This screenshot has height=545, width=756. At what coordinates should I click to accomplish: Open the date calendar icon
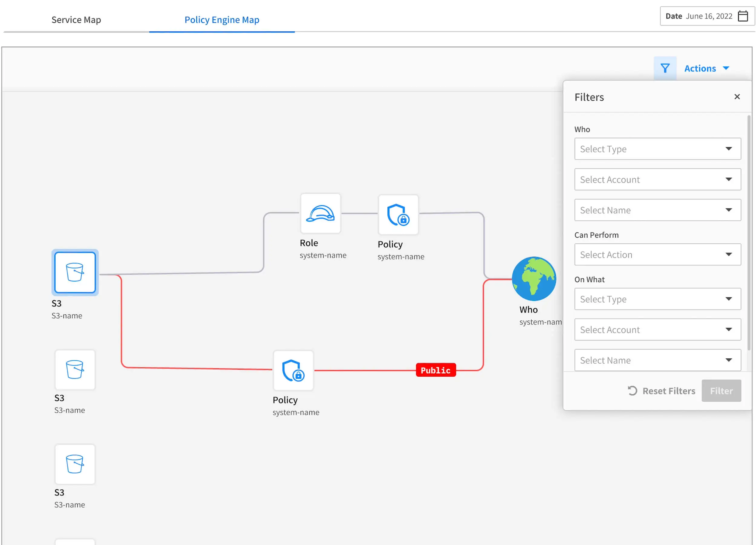click(743, 16)
